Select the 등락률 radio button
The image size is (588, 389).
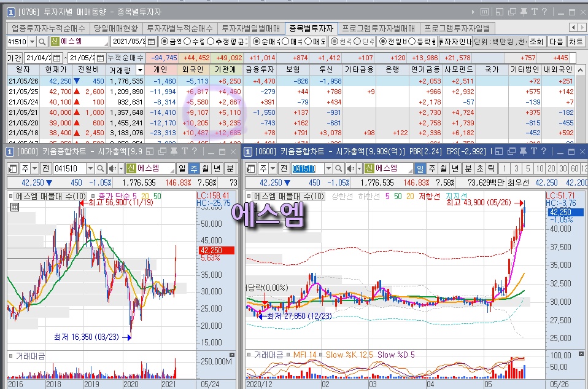click(412, 42)
